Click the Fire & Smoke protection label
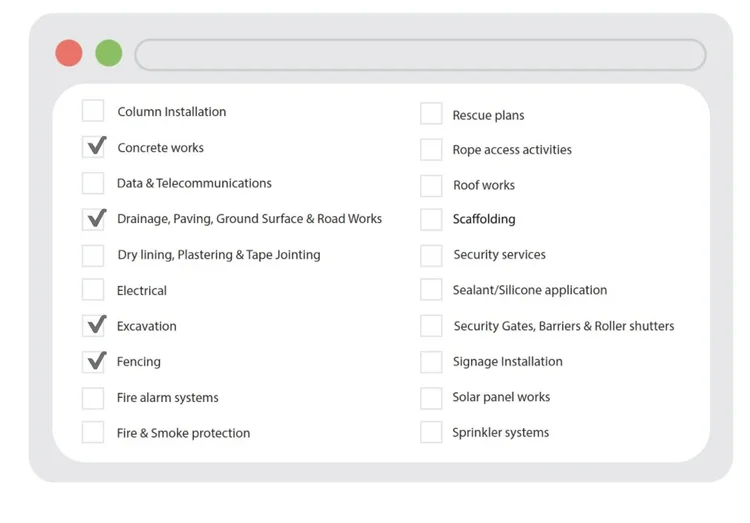Screen dimensions: 750x523 (x=183, y=433)
